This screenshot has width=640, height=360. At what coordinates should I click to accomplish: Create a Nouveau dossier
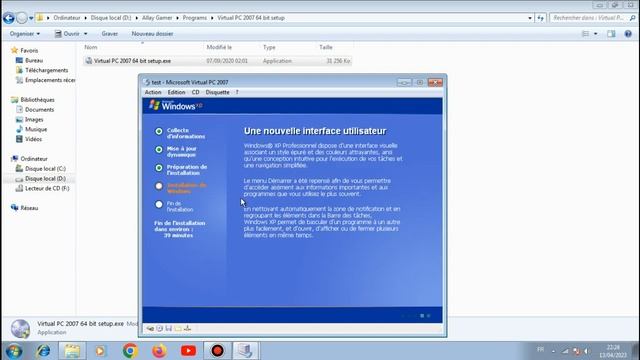[152, 34]
